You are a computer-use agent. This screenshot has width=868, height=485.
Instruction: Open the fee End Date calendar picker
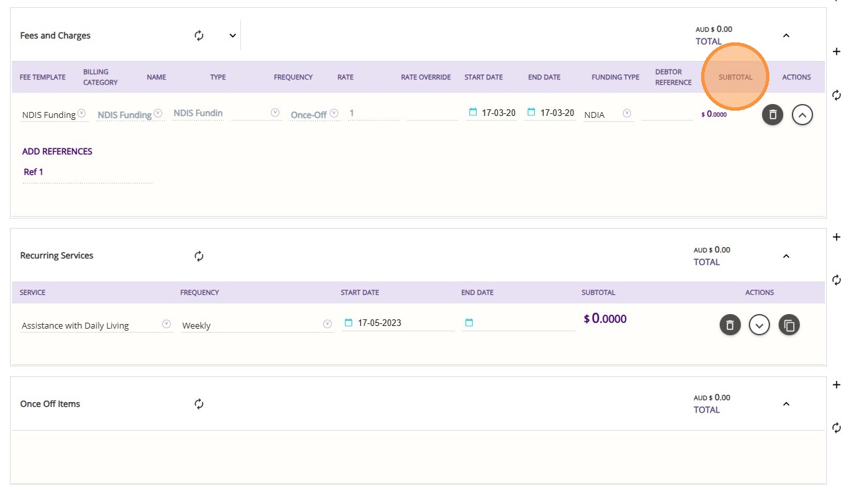pos(531,113)
